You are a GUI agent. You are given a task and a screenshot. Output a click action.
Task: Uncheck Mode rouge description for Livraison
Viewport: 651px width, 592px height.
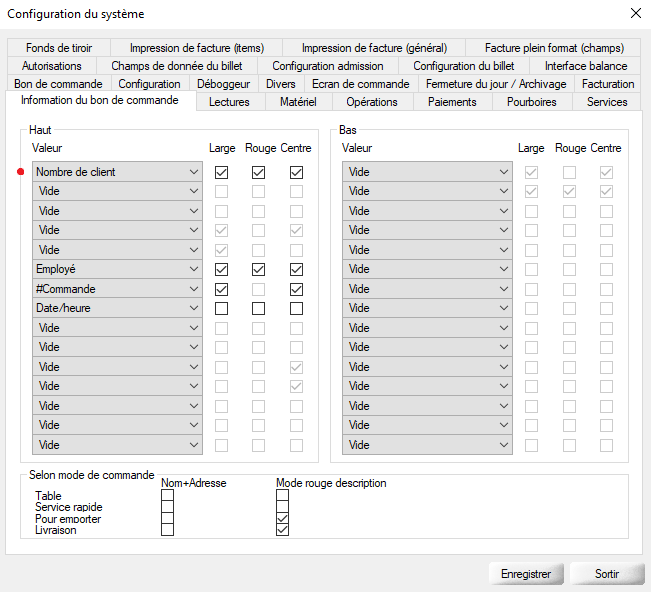pyautogui.click(x=282, y=530)
